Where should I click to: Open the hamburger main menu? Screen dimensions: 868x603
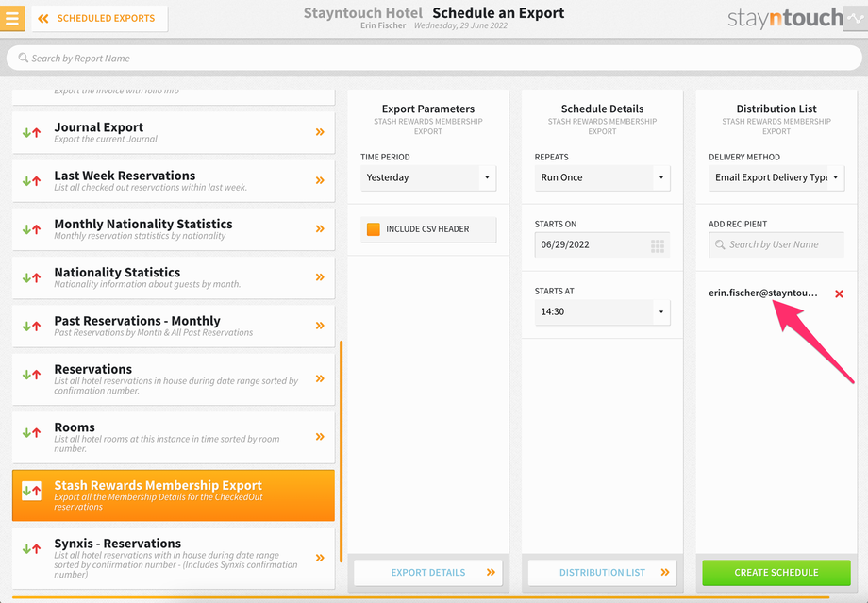point(11,18)
